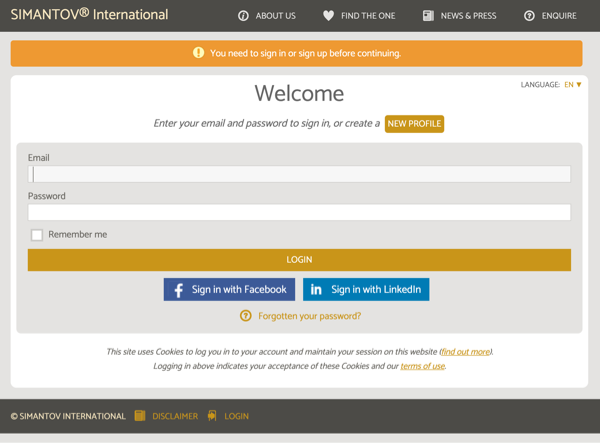Sign in with LinkedIn button text

[376, 290]
